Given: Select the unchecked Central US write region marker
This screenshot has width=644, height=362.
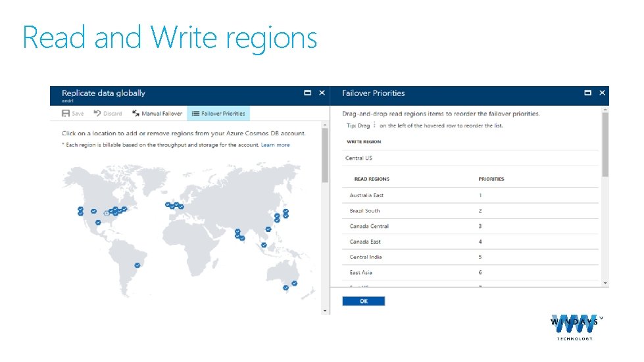Looking at the screenshot, I should pos(107,213).
